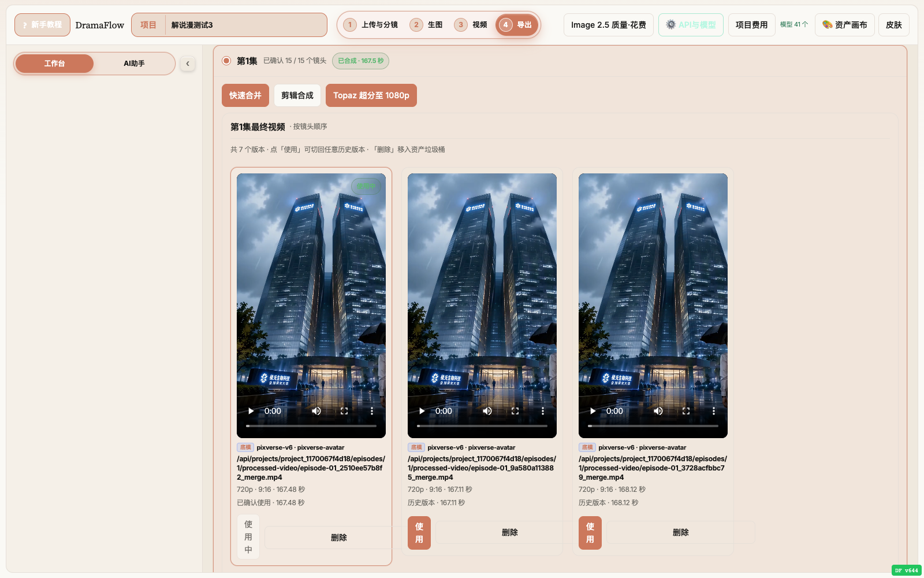The width and height of the screenshot is (924, 578).
Task: Click the 快速合并 button
Action: [245, 95]
